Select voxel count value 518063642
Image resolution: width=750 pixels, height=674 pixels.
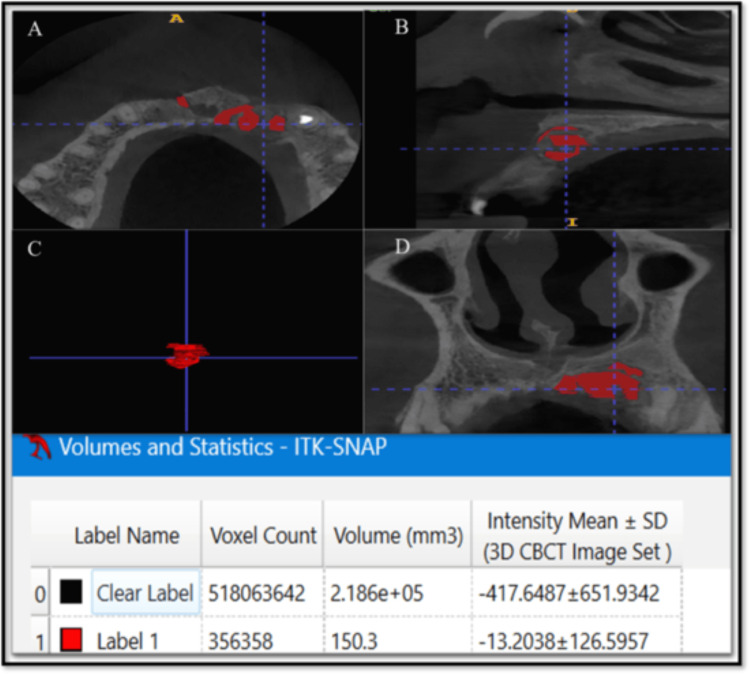[257, 594]
